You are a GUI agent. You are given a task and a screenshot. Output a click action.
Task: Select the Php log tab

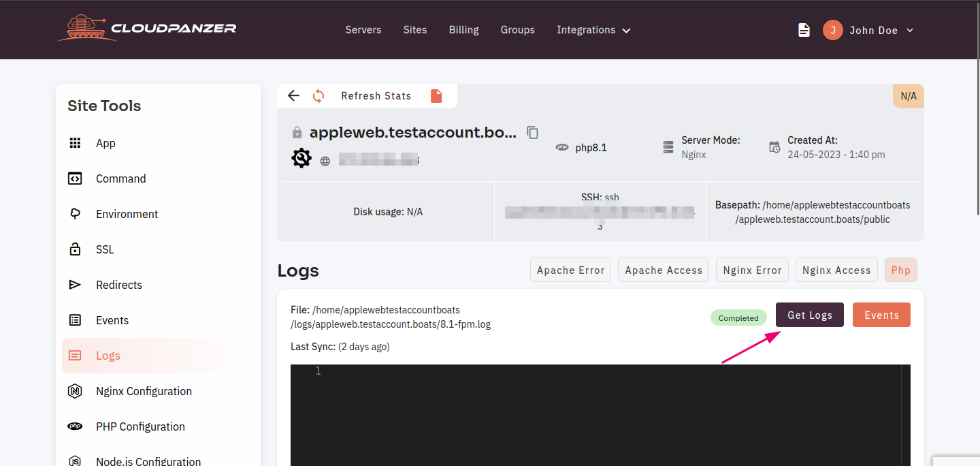901,270
